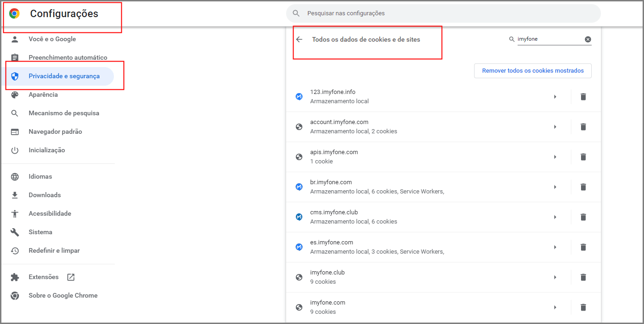Screen dimensions: 644x324
Task: Delete imyfone.club cookies with trash icon
Action: tap(583, 277)
